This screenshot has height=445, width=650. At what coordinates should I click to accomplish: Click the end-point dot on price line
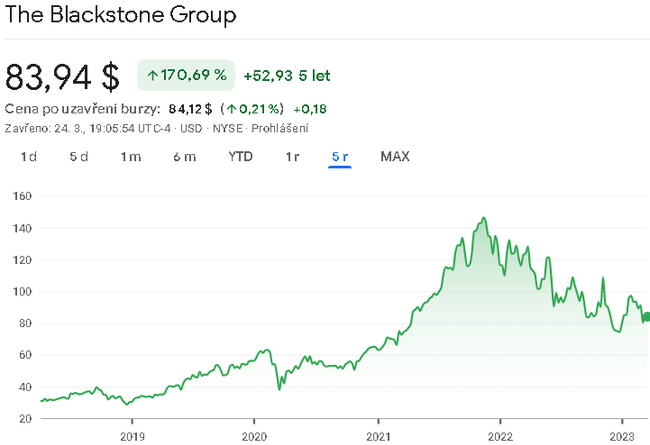point(646,317)
